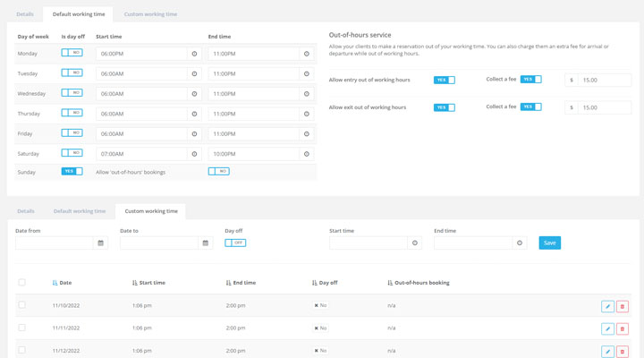Image resolution: width=644 pixels, height=358 pixels.
Task: Edit entry fee amount field 15.00
Action: 604,81
